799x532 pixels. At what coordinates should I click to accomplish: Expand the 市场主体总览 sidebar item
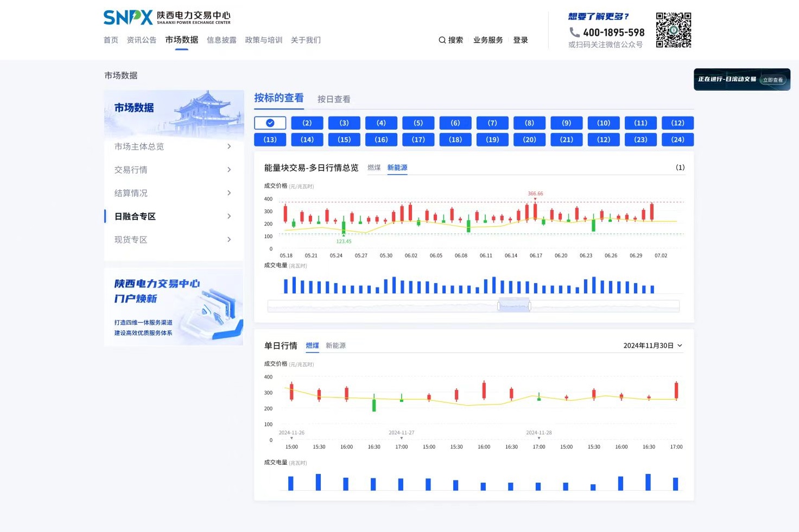[174, 146]
